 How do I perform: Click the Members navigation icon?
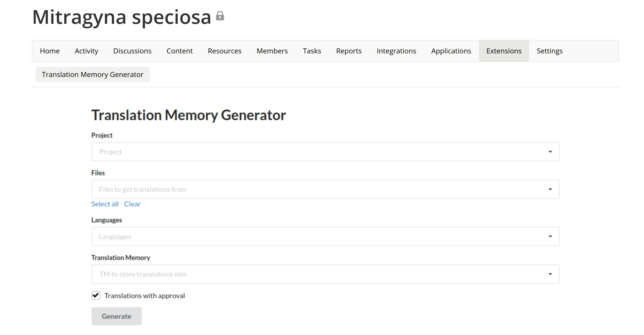tap(272, 51)
